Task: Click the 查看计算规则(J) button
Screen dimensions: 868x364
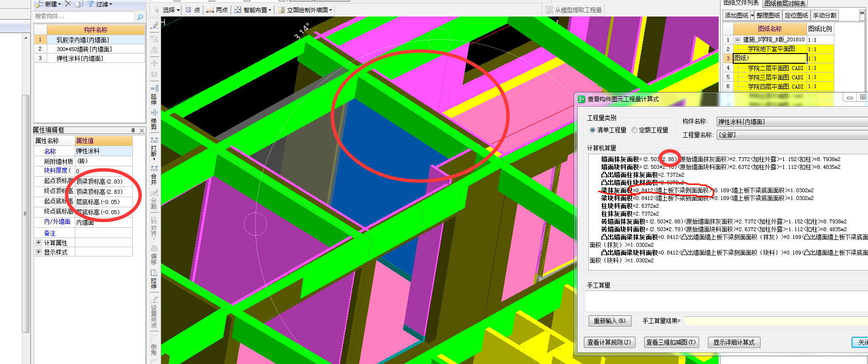Action: pyautogui.click(x=609, y=342)
